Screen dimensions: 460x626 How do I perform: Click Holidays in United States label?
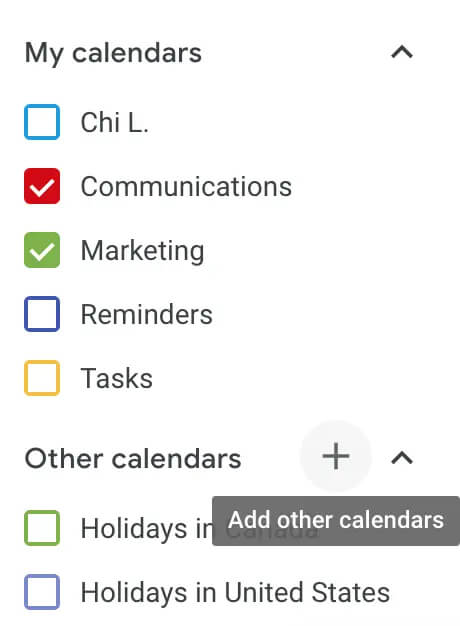235,592
